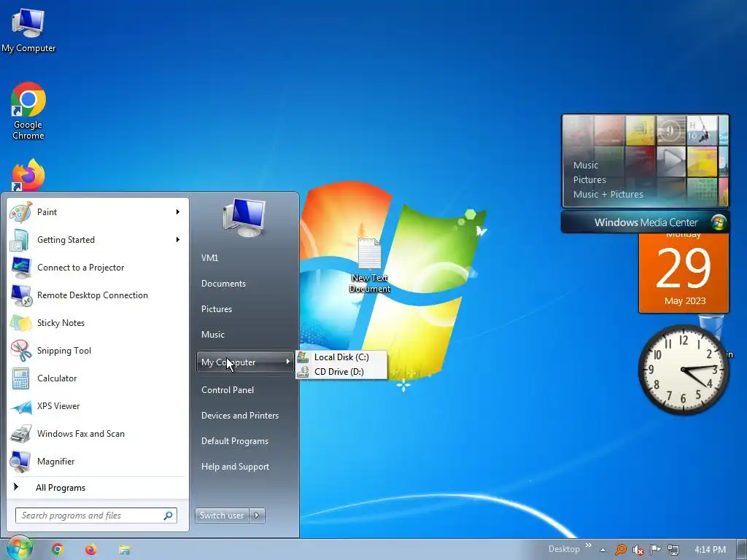Open Chrome from the taskbar

(58, 550)
